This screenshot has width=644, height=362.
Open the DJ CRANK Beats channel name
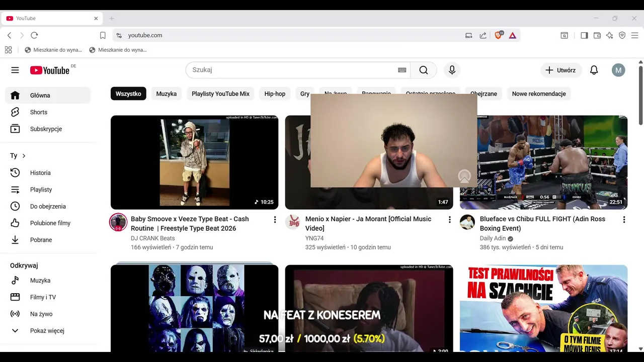coord(153,238)
